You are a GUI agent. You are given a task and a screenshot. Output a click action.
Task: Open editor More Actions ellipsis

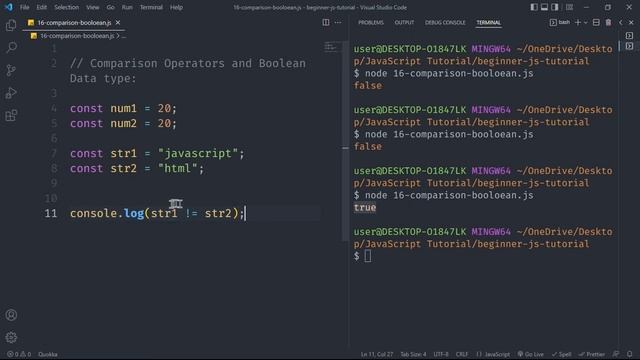tap(338, 22)
